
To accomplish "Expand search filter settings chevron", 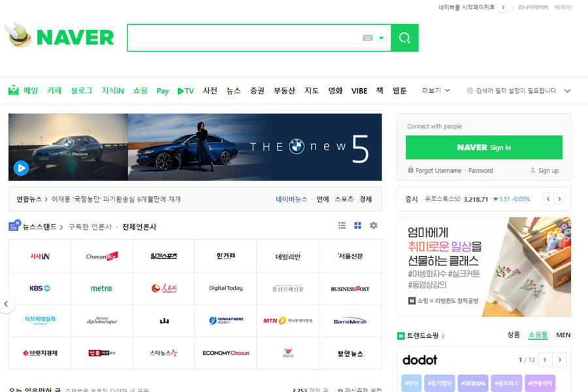I will pyautogui.click(x=567, y=91).
